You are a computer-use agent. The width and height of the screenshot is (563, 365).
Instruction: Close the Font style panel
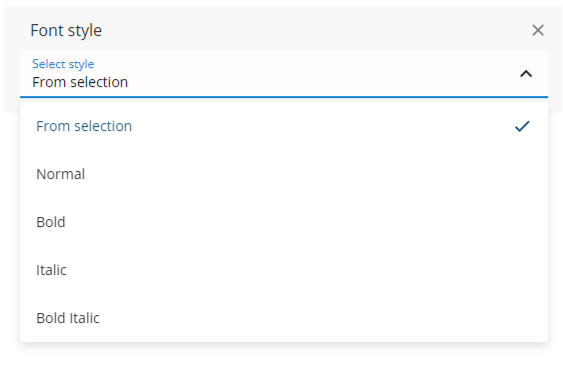pos(538,30)
